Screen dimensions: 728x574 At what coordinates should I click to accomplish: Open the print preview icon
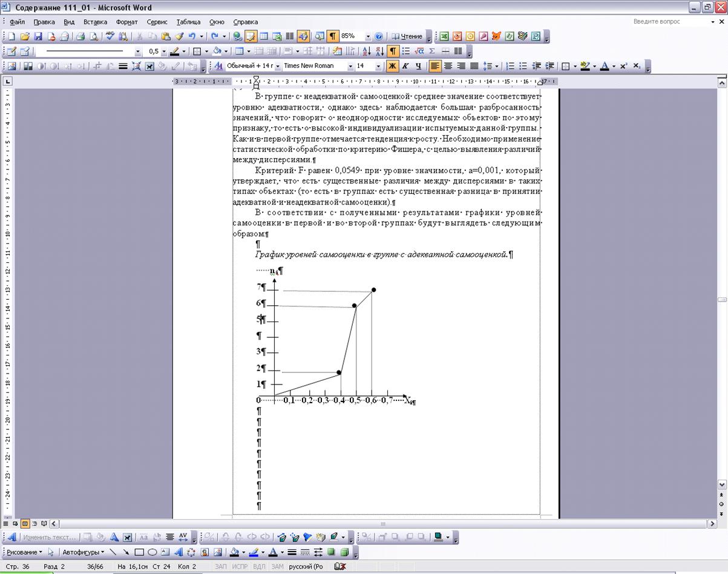[x=93, y=36]
